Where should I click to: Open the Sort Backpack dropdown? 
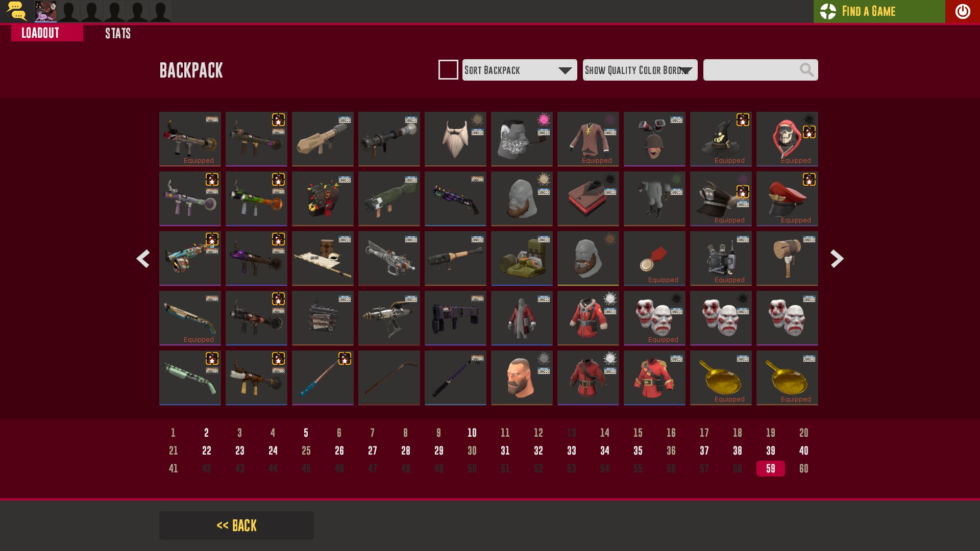click(x=520, y=70)
